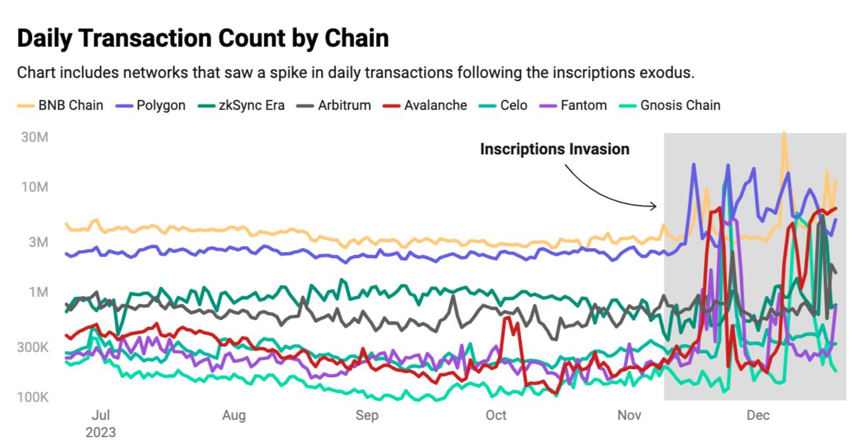Toggle the zkSync Era legend item

point(241,105)
